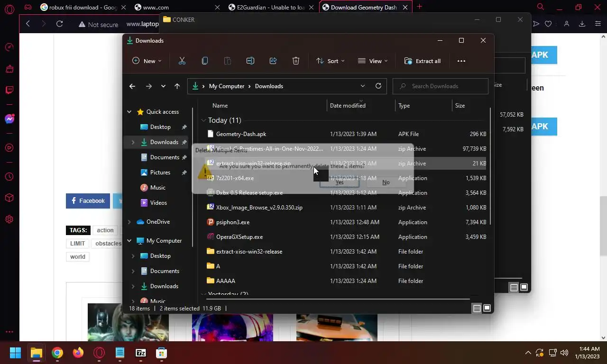Confirm deletion with the Yes button

pos(339,182)
